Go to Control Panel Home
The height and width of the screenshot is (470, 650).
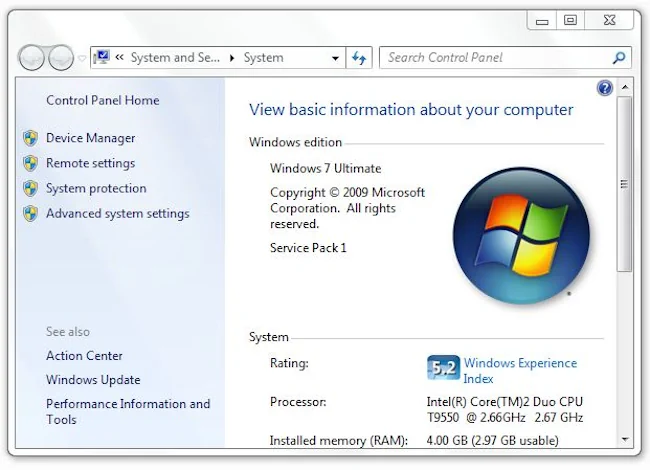pos(102,100)
